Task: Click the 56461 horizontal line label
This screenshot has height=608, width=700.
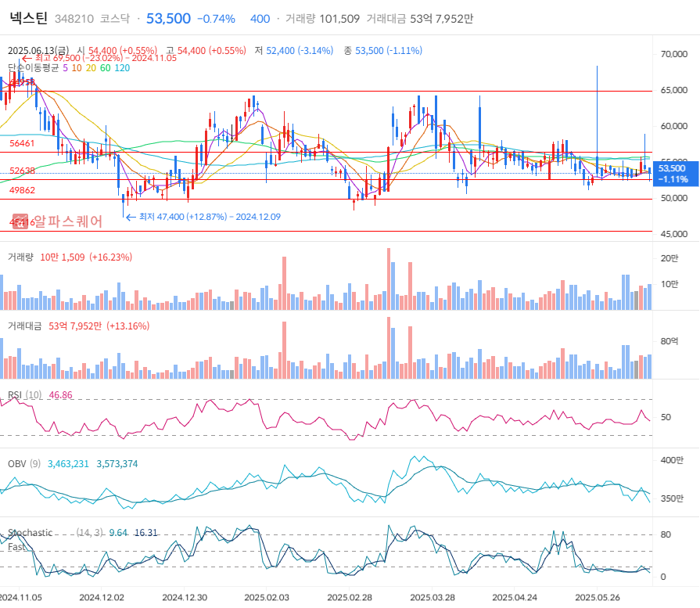Action: click(22, 143)
